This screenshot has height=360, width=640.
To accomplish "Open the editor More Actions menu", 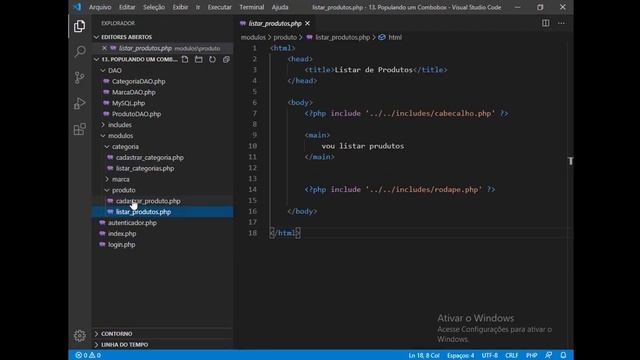I will point(561,23).
